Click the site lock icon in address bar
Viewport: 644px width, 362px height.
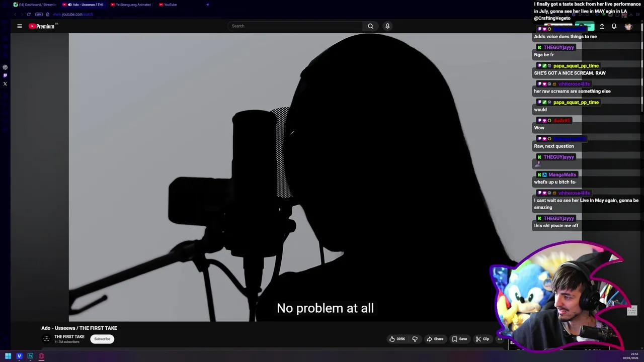(x=48, y=14)
